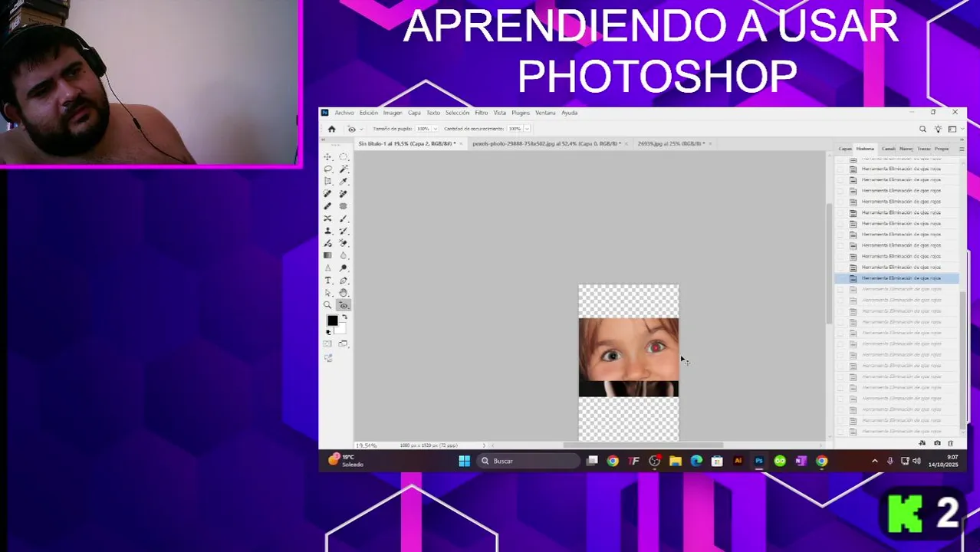Open the Cantidad de oscurecimiento dropdown arrow

click(x=526, y=129)
